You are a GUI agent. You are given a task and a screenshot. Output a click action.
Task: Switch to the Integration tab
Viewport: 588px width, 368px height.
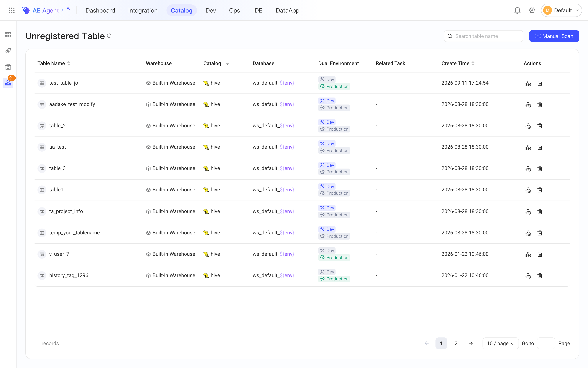pos(143,10)
